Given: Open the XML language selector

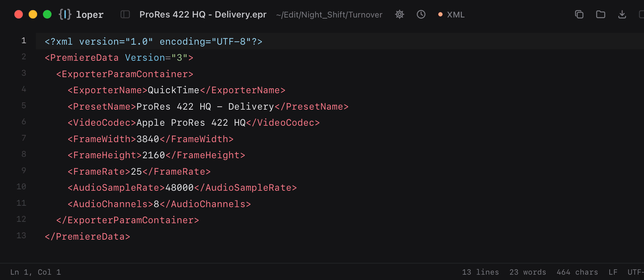Looking at the screenshot, I should pyautogui.click(x=452, y=15).
